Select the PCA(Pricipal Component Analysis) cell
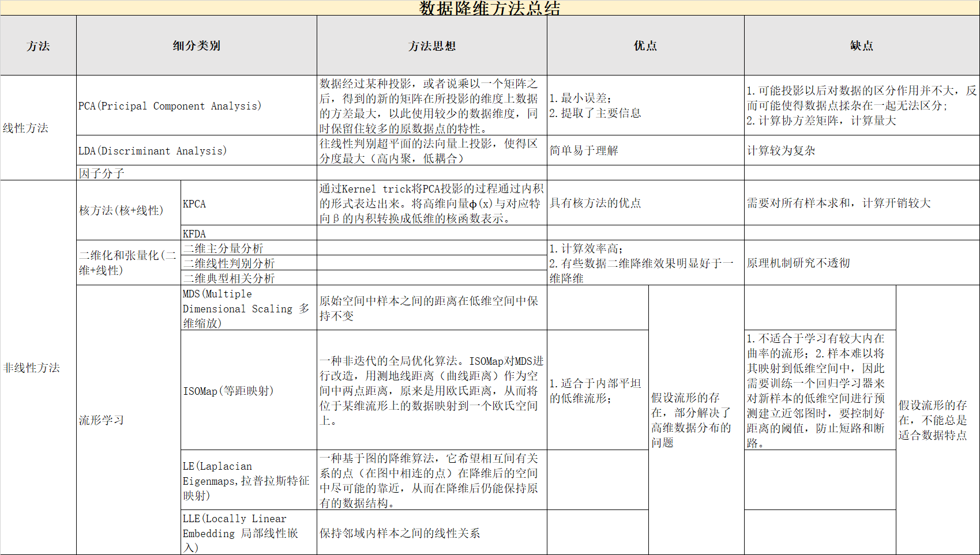 click(170, 106)
